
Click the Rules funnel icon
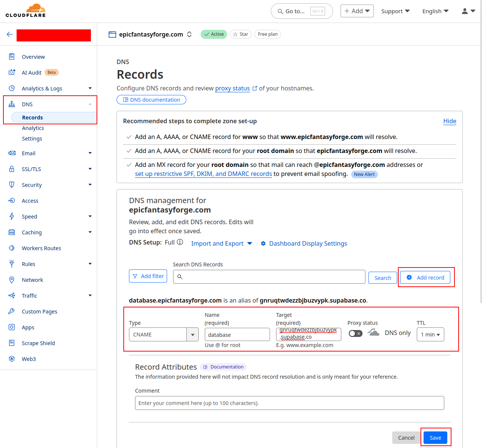point(12,264)
